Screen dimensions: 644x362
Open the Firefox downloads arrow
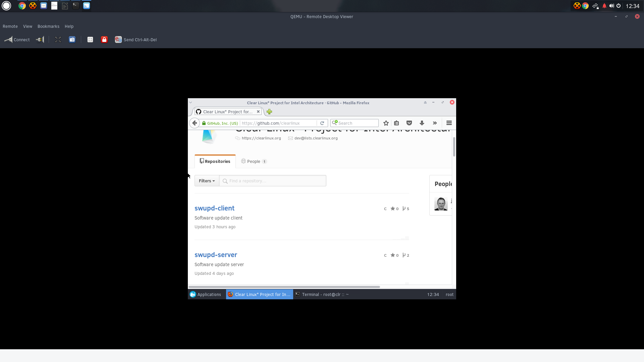(x=422, y=123)
